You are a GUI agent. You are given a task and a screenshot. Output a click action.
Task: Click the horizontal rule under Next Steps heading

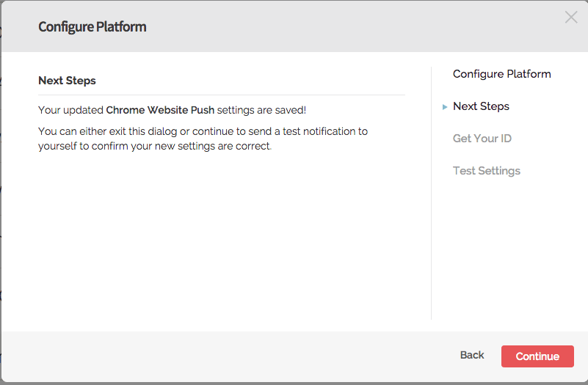[x=221, y=95]
